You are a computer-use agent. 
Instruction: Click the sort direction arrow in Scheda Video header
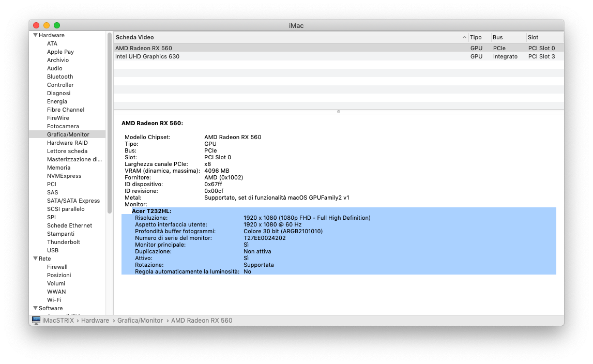point(464,37)
